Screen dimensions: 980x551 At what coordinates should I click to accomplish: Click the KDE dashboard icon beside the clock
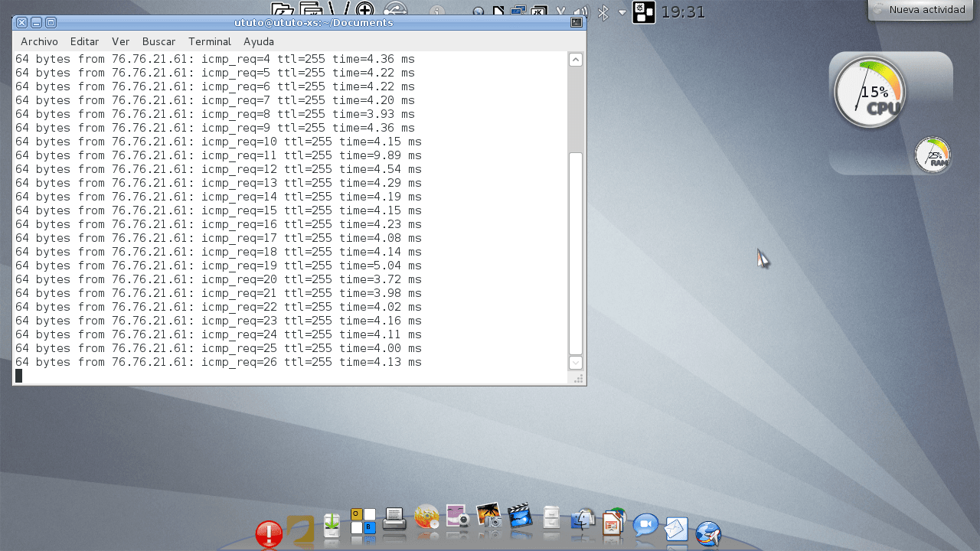[x=644, y=11]
